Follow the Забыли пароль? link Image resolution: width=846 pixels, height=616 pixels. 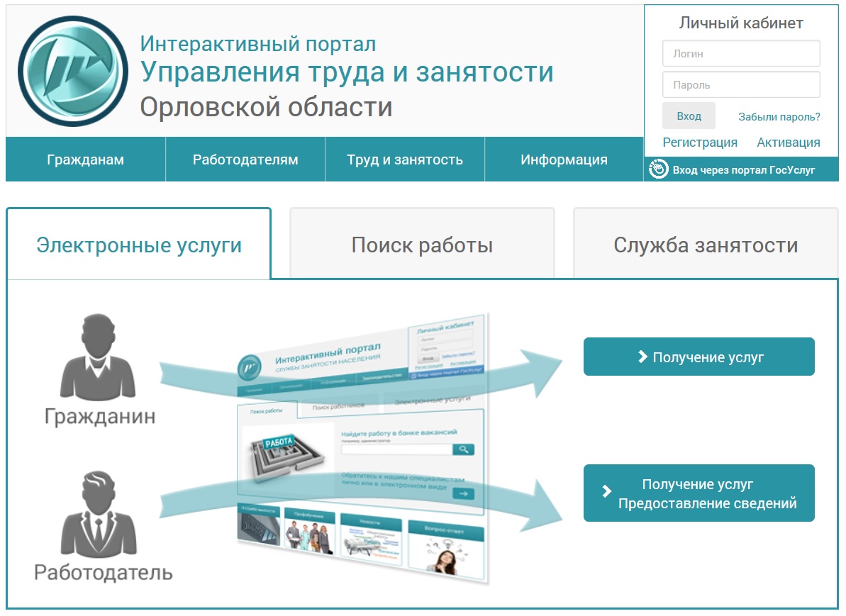coord(779,117)
